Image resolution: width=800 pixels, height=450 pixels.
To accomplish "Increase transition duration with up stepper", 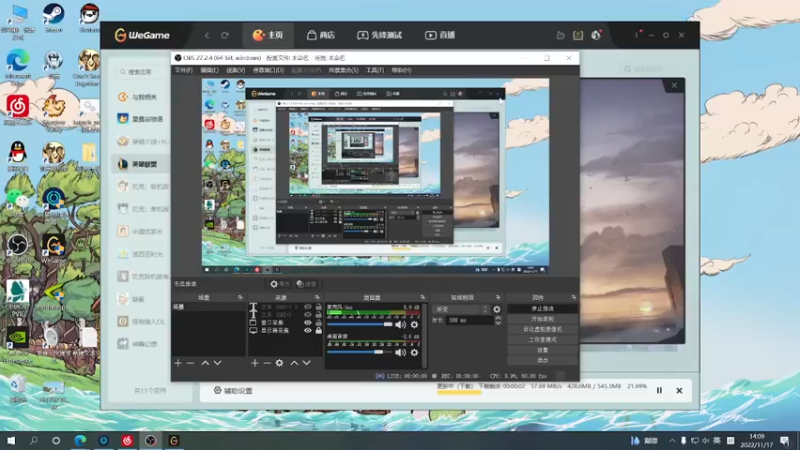I will click(x=498, y=318).
